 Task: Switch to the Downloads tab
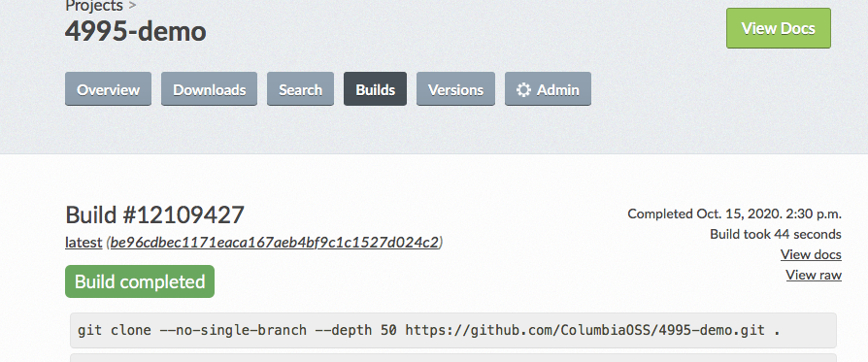point(210,88)
